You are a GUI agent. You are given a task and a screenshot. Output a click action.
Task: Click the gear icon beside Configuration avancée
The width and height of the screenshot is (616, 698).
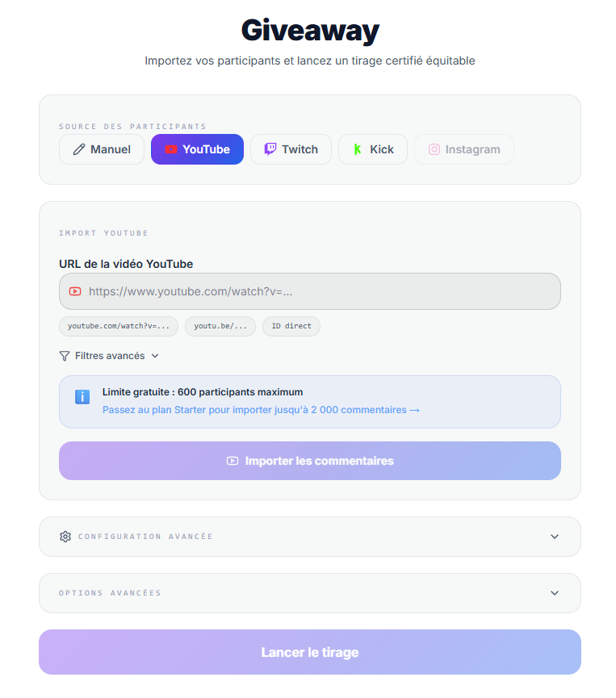65,537
